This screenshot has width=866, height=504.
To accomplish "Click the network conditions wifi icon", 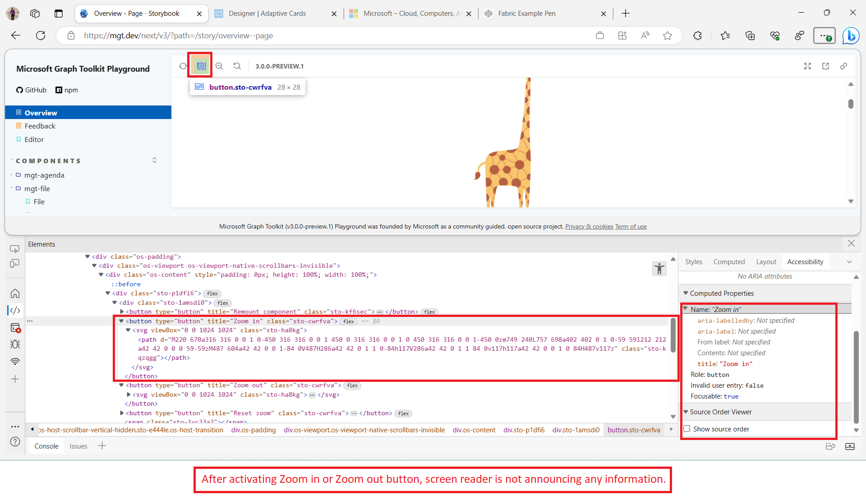I will pyautogui.click(x=15, y=361).
